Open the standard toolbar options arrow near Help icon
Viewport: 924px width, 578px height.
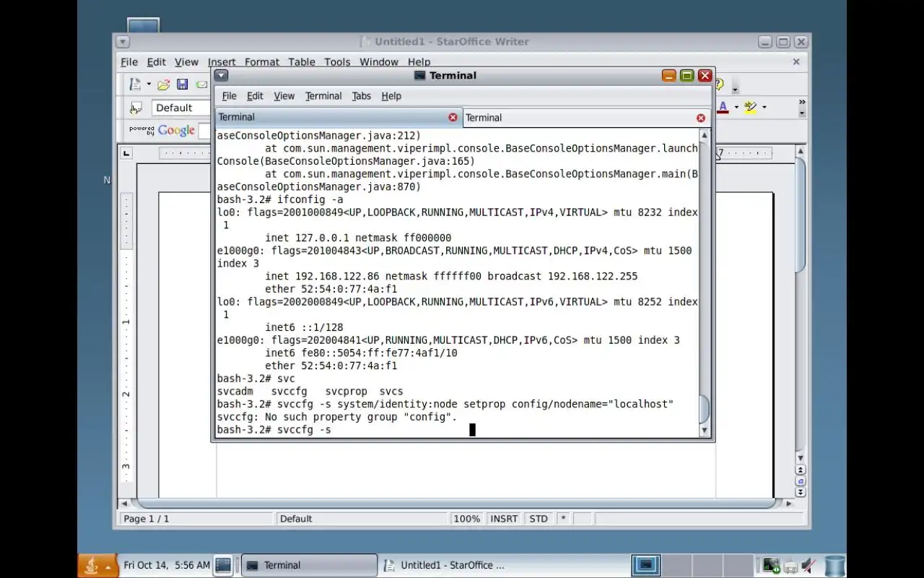736,90
